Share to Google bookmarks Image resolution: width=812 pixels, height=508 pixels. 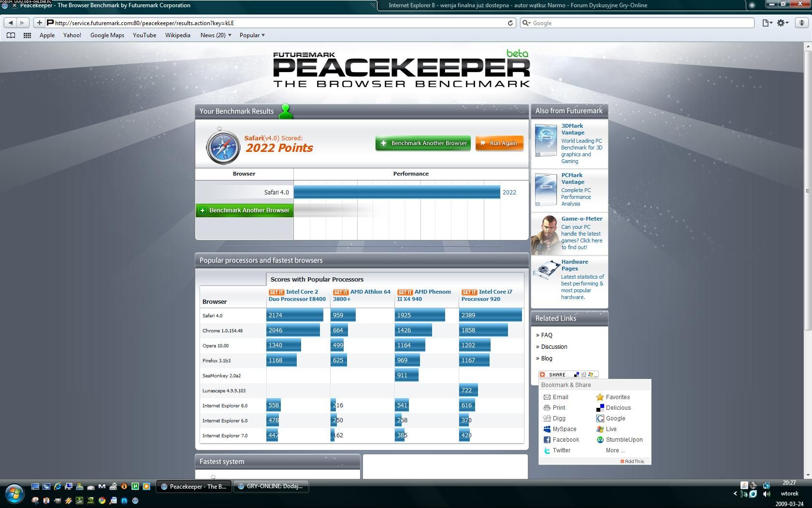tap(611, 418)
